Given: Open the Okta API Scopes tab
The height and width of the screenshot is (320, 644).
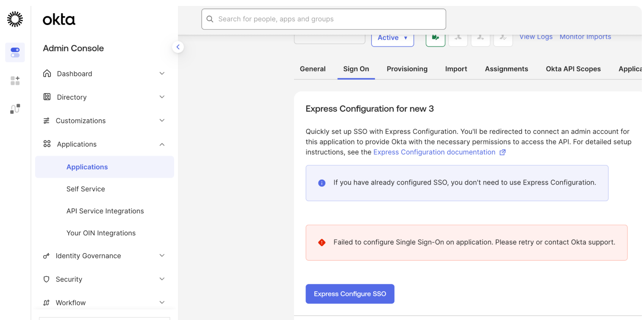Looking at the screenshot, I should click(573, 69).
